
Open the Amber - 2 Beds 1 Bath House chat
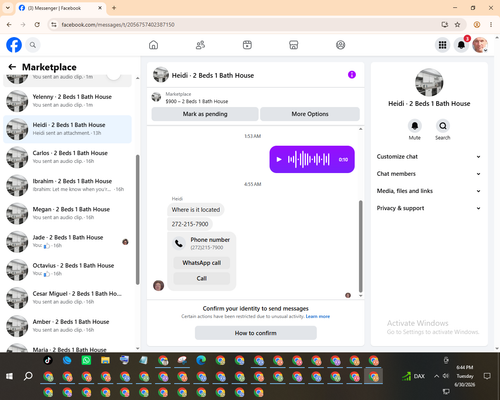point(67,326)
